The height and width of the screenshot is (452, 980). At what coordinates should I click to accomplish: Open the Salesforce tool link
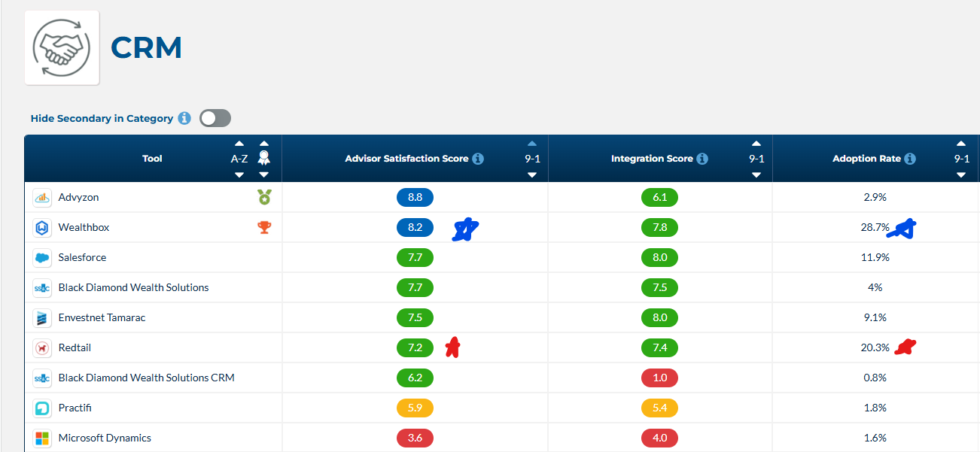[x=82, y=257]
